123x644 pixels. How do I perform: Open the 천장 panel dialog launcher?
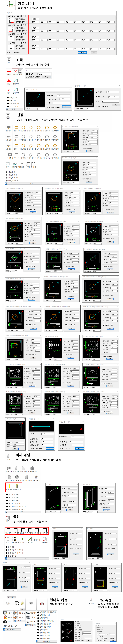pos(6,183)
